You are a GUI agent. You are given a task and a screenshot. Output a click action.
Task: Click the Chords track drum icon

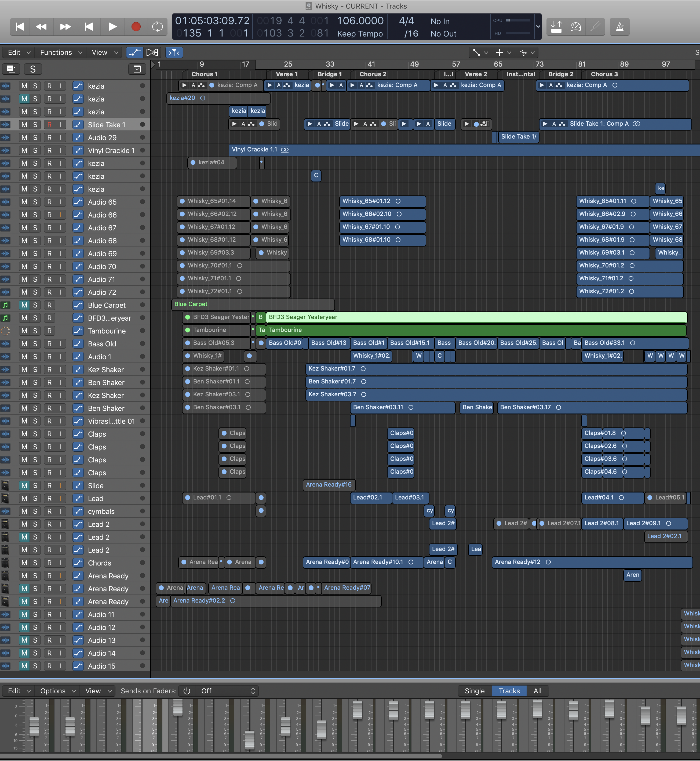(5, 563)
